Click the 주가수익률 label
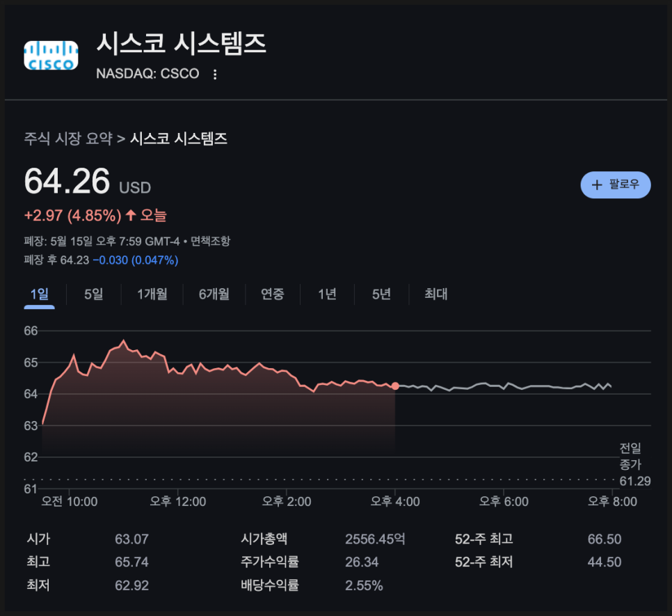 coord(270,562)
